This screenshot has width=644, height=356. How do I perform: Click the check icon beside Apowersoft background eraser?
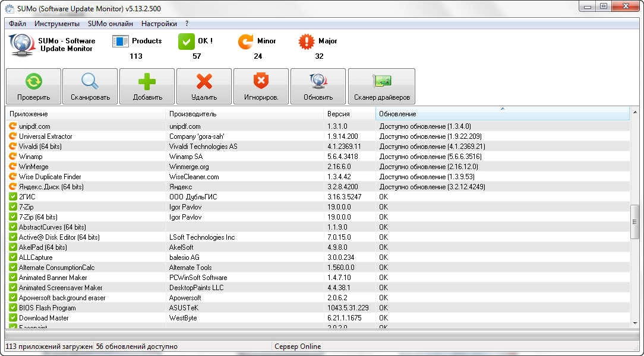(x=12, y=297)
